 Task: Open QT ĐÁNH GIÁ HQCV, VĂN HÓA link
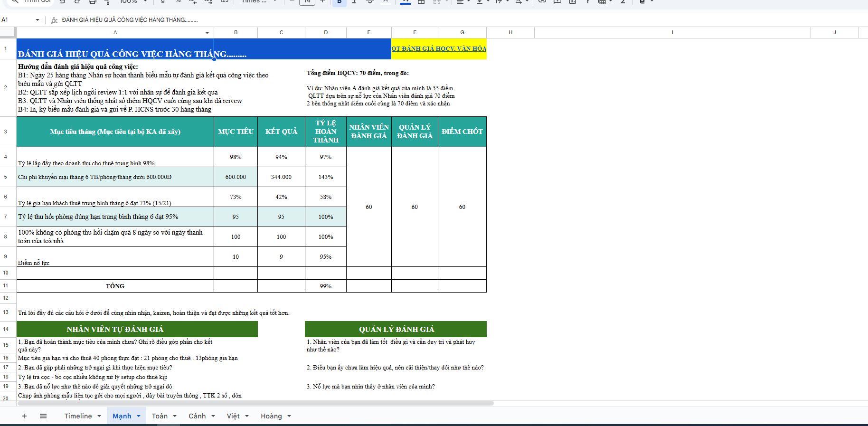coord(438,48)
